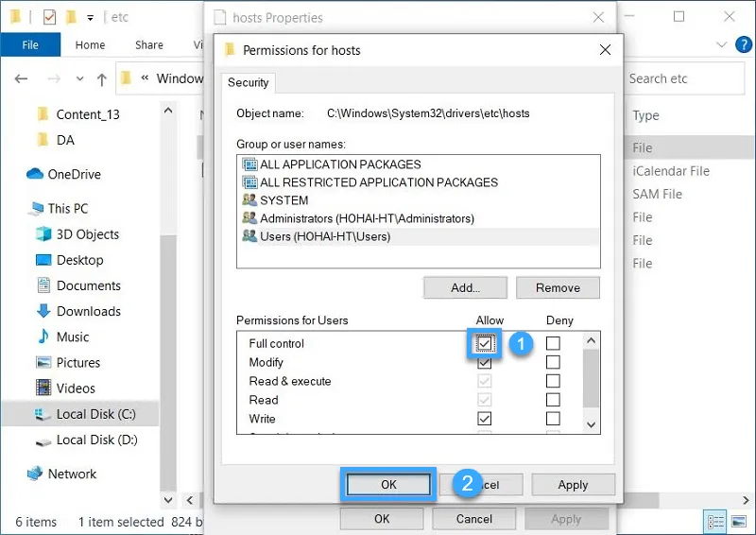Select the Desktop icon in navigation pane
The image size is (756, 535).
(43, 260)
